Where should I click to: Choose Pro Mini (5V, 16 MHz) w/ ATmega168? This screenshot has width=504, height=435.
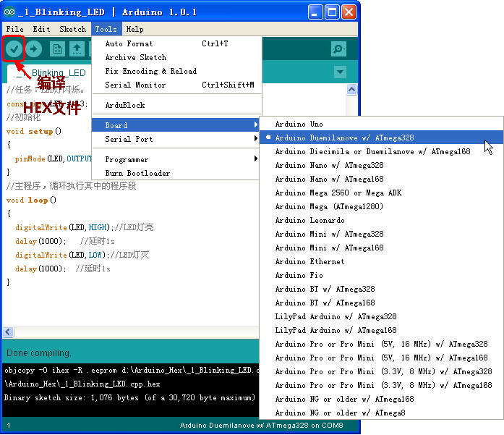click(381, 358)
